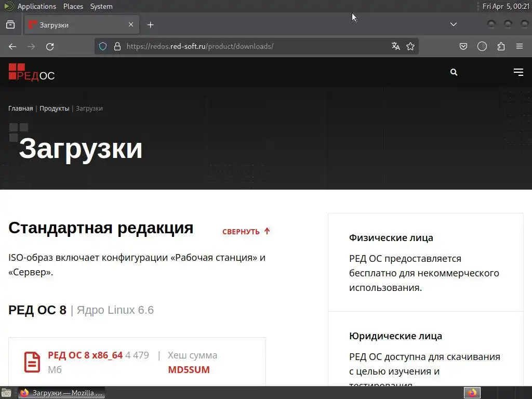Click the URL address field

(256, 46)
